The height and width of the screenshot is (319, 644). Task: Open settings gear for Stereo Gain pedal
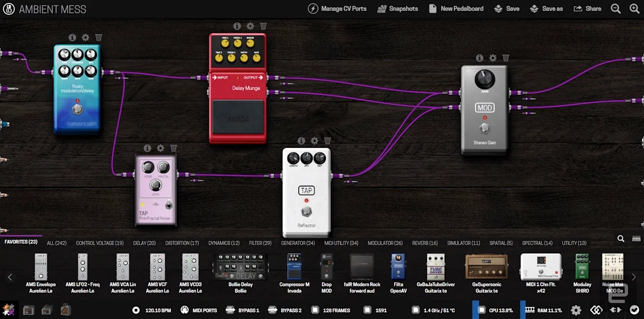click(x=493, y=58)
